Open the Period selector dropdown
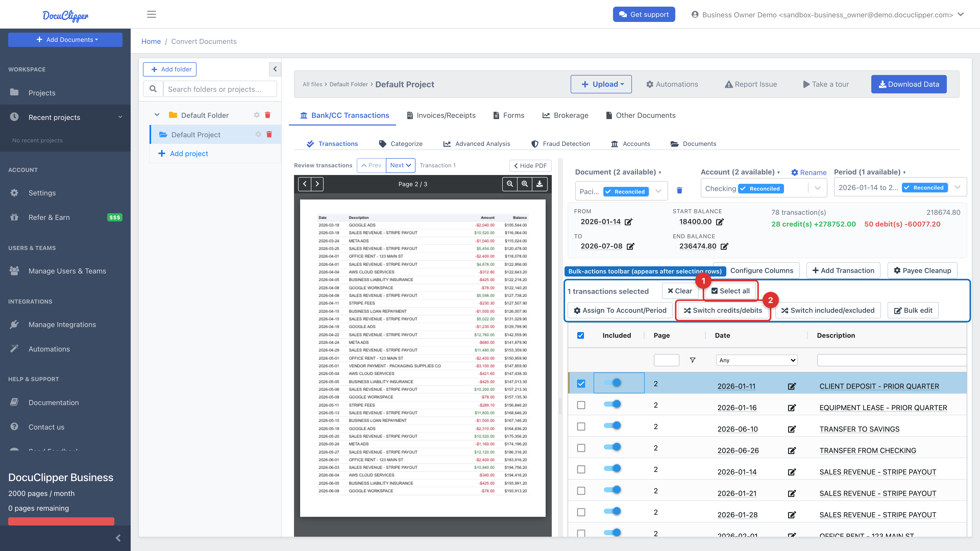Viewport: 980px width, 551px height. tap(900, 187)
